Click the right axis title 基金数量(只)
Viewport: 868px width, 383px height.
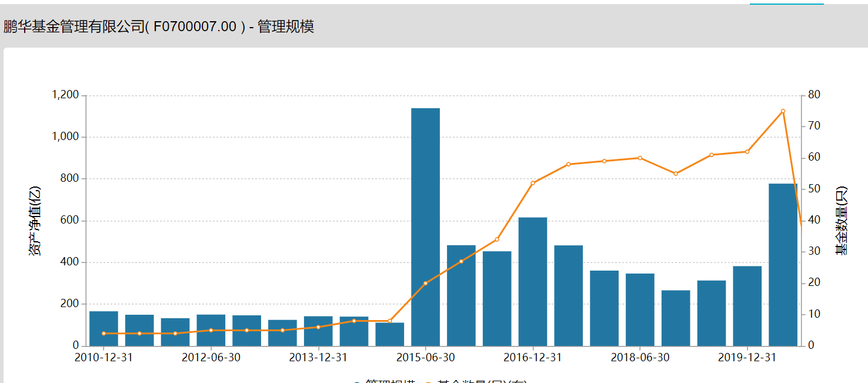842,221
